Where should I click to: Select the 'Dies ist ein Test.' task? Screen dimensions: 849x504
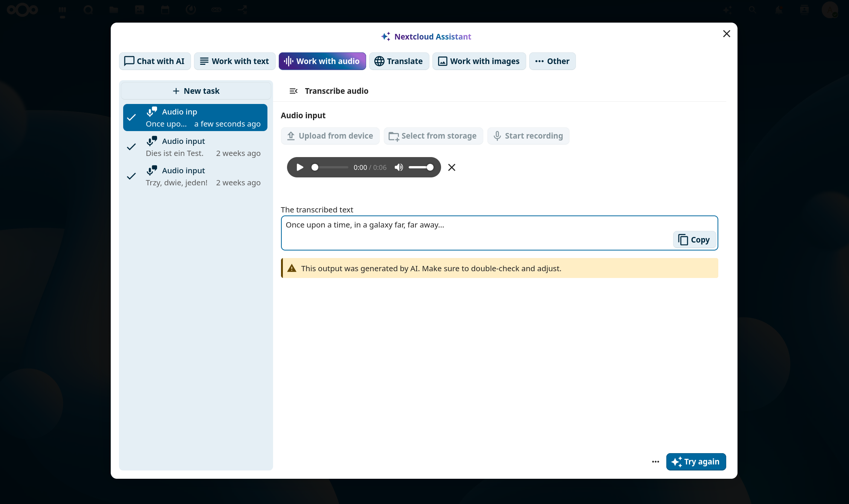coord(195,147)
